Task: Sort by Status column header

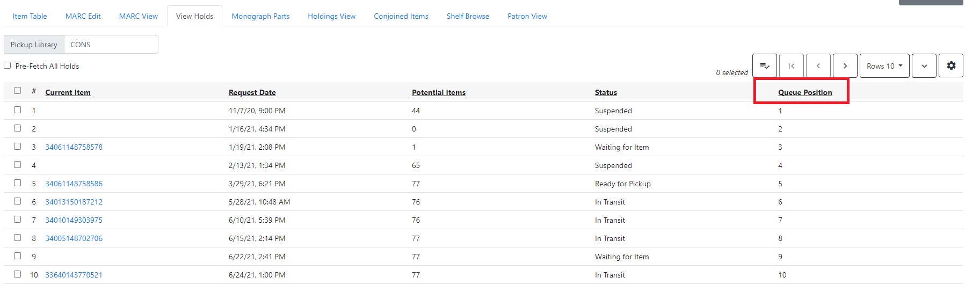Action: [x=605, y=92]
